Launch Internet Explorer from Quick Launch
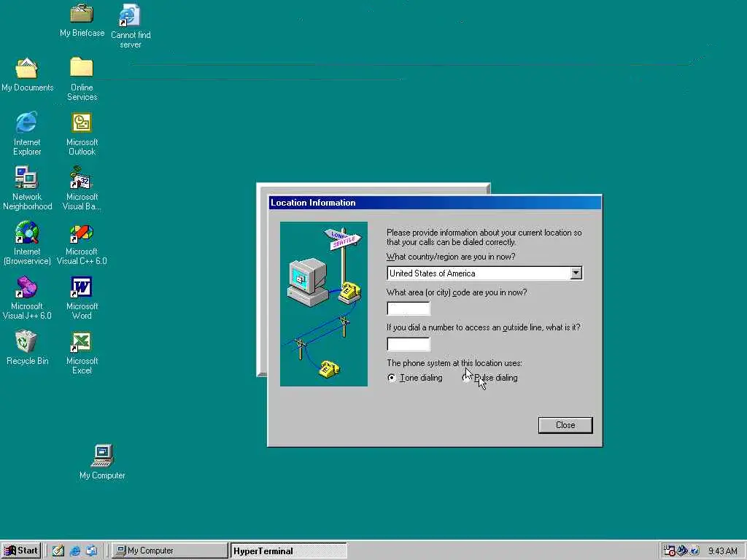Image resolution: width=747 pixels, height=560 pixels. point(75,551)
